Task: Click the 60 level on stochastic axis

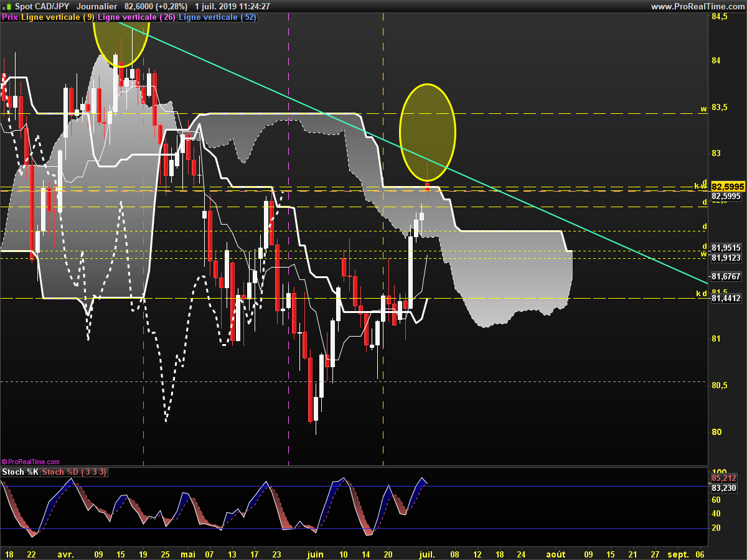Action: pyautogui.click(x=716, y=500)
